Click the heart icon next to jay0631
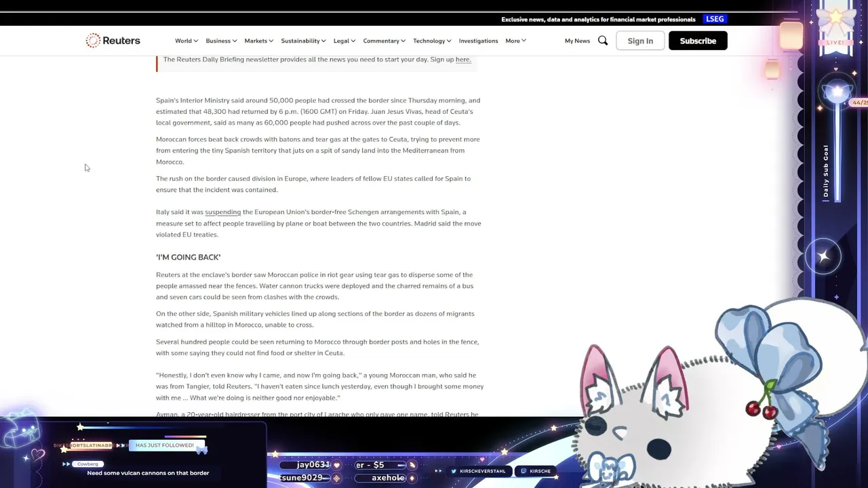The width and height of the screenshot is (868, 488). click(x=336, y=466)
